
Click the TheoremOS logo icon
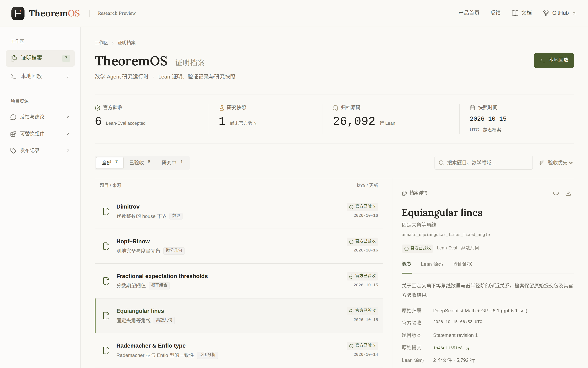[18, 13]
